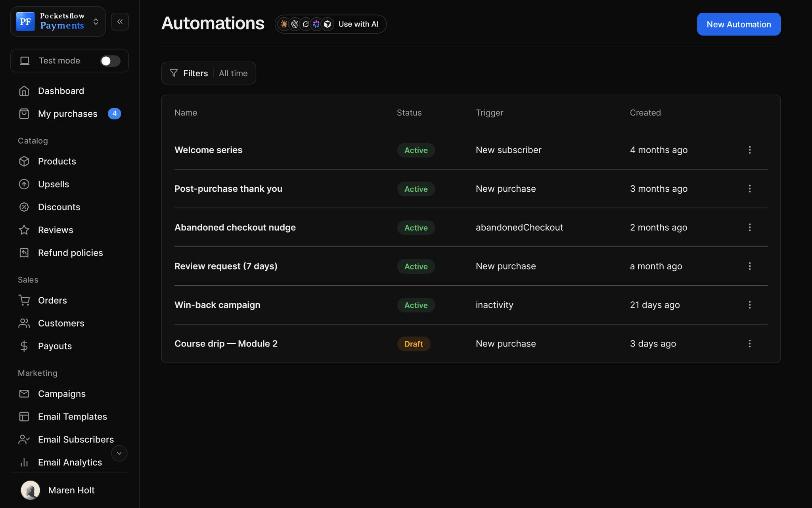
Task: Click the Use with AI button
Action: [331, 24]
